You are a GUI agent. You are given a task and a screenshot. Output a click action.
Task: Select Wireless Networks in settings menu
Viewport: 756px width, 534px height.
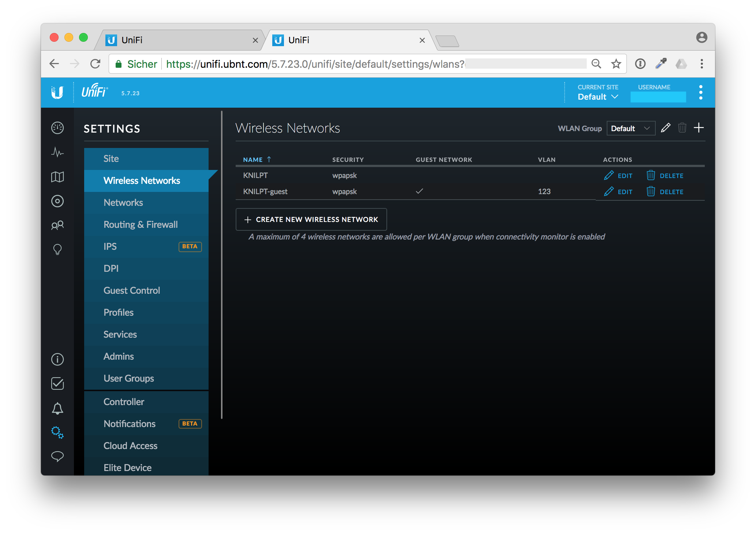tap(146, 181)
